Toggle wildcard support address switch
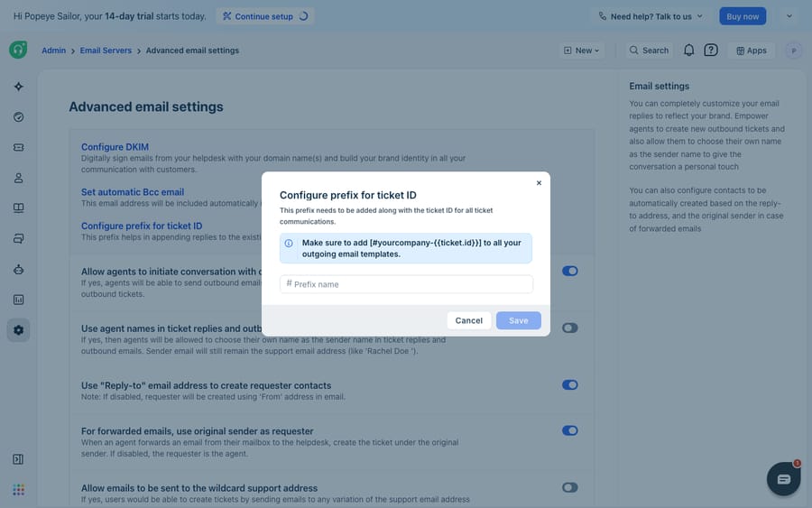Image resolution: width=812 pixels, height=508 pixels. pos(570,487)
